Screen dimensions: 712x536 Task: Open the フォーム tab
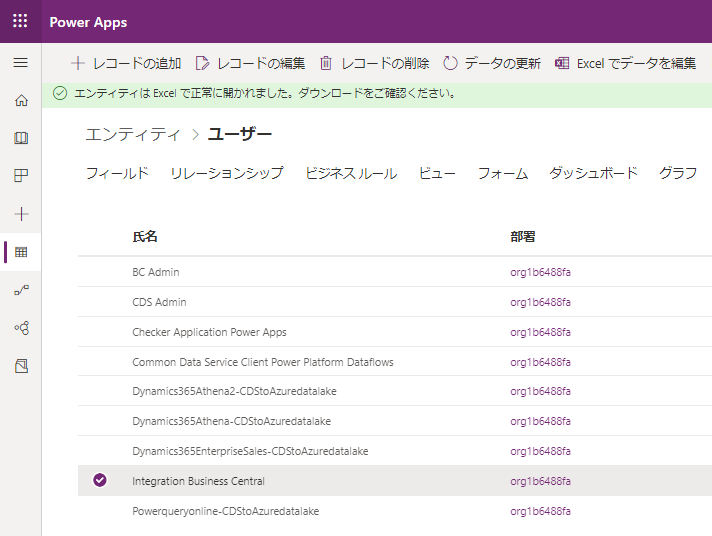(x=503, y=173)
